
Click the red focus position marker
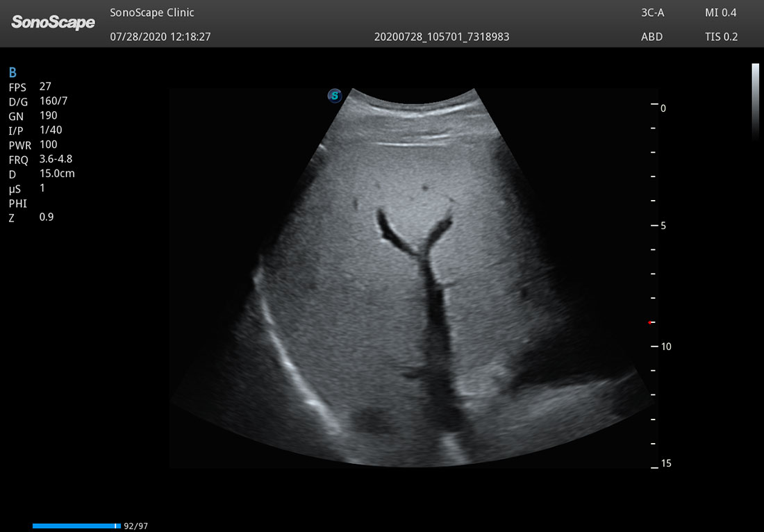tap(649, 322)
